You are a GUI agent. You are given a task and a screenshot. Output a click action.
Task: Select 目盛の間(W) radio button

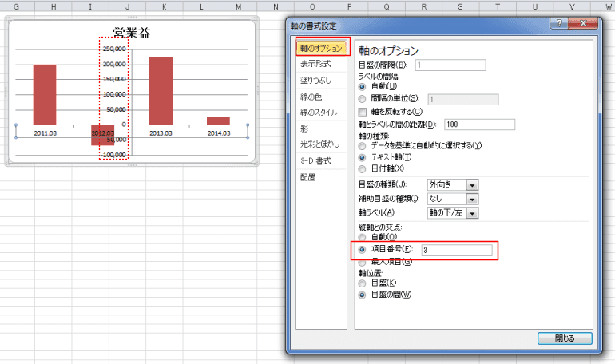pyautogui.click(x=362, y=295)
